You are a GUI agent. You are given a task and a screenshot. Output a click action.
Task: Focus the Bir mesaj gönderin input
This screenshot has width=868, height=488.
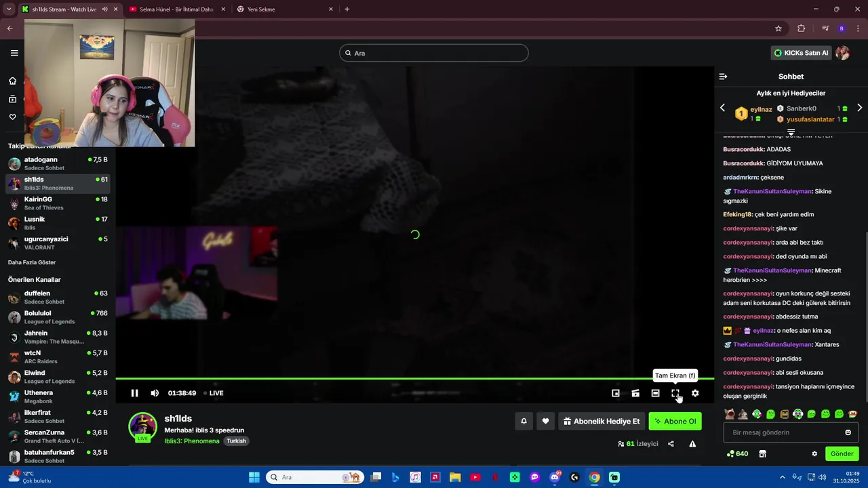pos(791,432)
